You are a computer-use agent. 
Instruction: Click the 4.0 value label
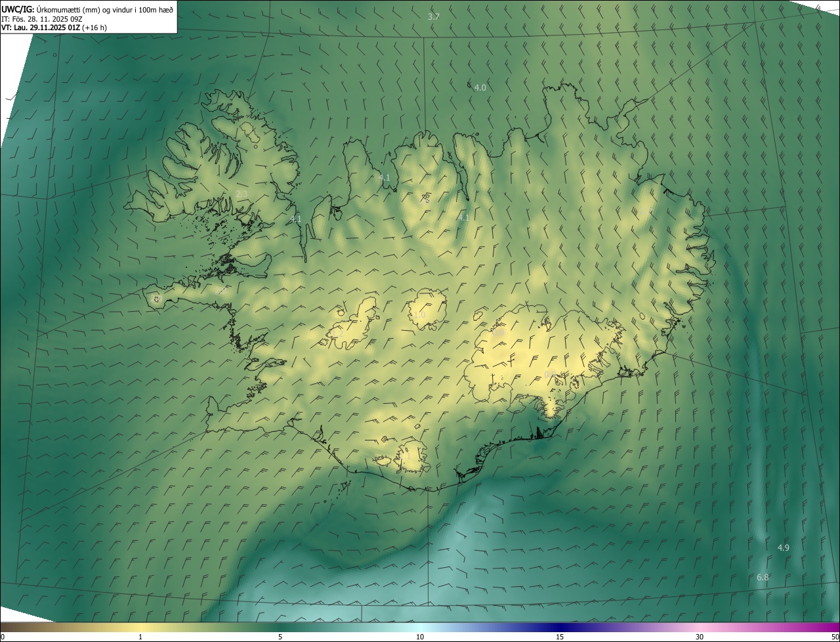[480, 87]
